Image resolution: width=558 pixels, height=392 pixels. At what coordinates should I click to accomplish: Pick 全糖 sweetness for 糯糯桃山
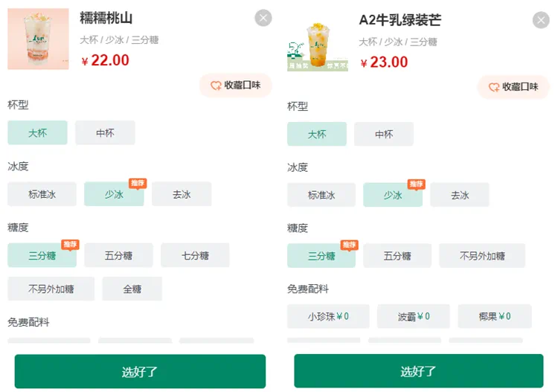tap(132, 289)
